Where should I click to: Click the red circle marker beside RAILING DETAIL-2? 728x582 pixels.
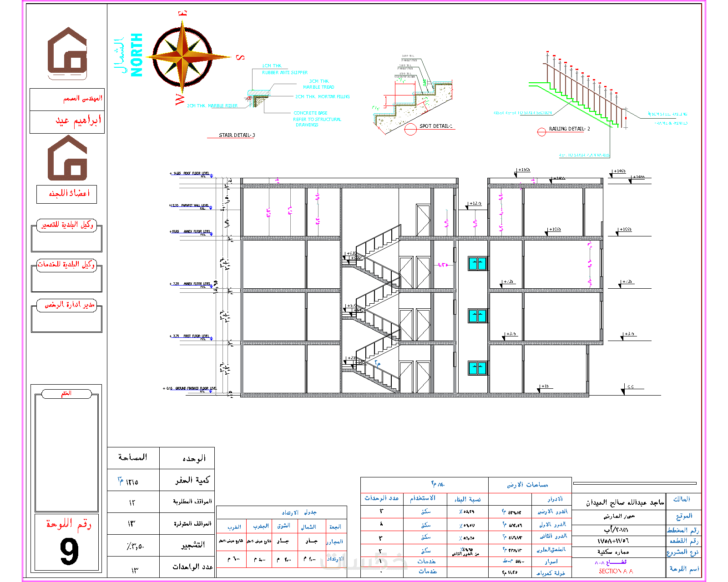click(x=541, y=132)
